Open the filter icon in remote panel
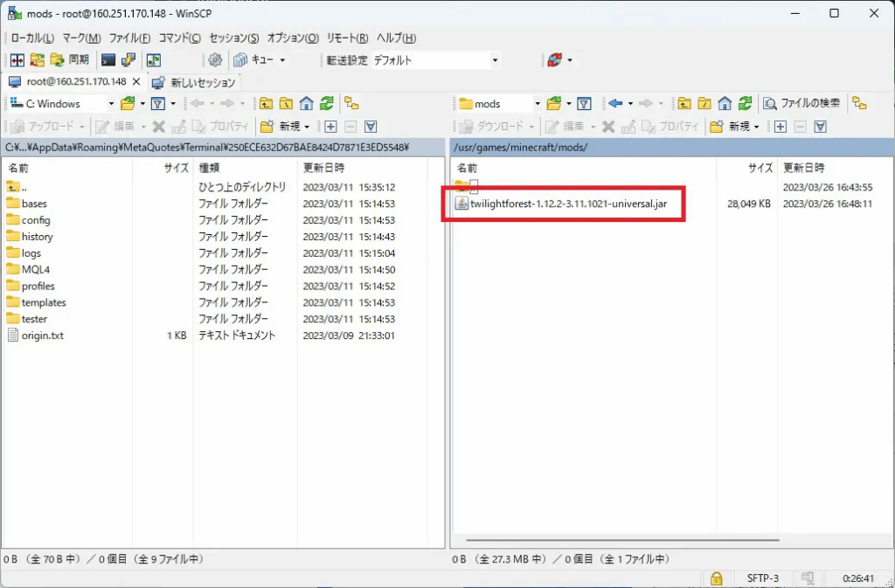Image resolution: width=895 pixels, height=588 pixels. click(x=585, y=103)
